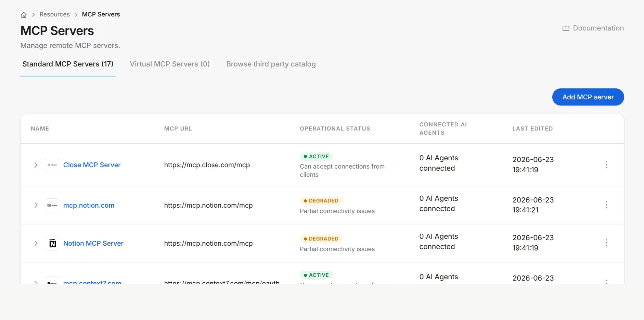Image resolution: width=644 pixels, height=320 pixels.
Task: Open the kebab menu for Close MCP Server
Action: point(606,165)
